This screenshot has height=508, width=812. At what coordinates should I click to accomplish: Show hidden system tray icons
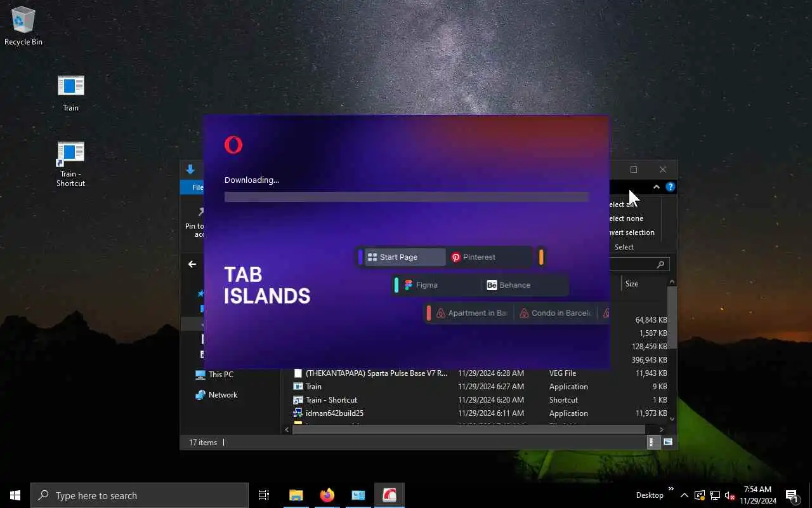(x=684, y=495)
